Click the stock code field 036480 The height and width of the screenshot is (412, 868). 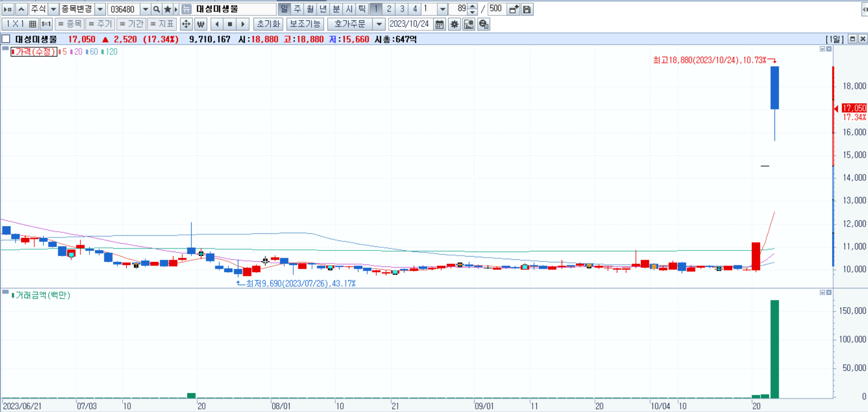pyautogui.click(x=124, y=9)
